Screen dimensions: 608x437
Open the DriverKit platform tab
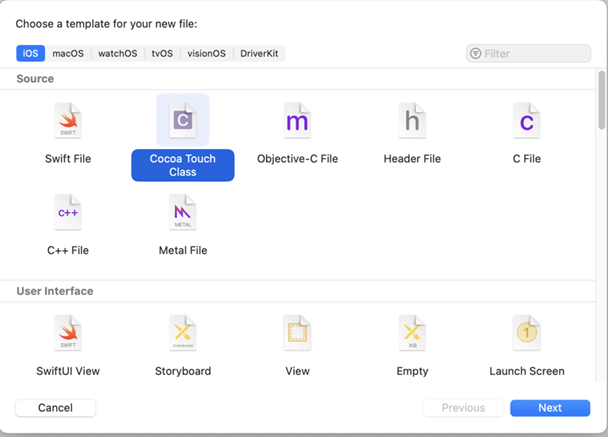coord(260,53)
